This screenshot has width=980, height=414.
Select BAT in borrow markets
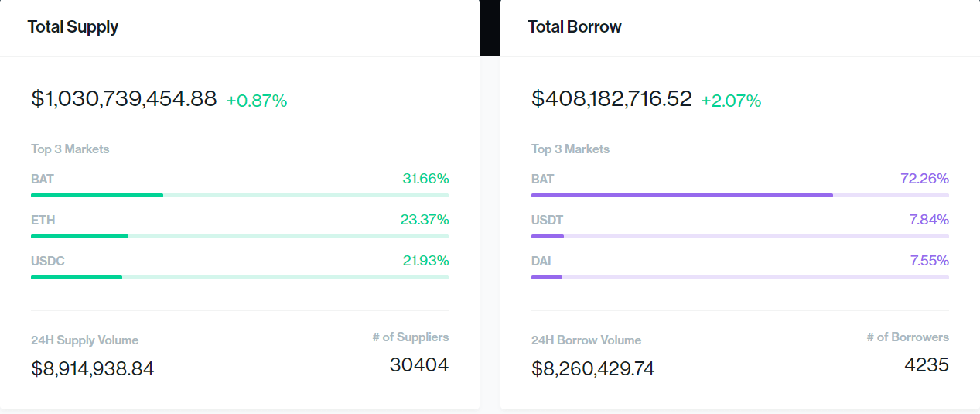pyautogui.click(x=542, y=179)
